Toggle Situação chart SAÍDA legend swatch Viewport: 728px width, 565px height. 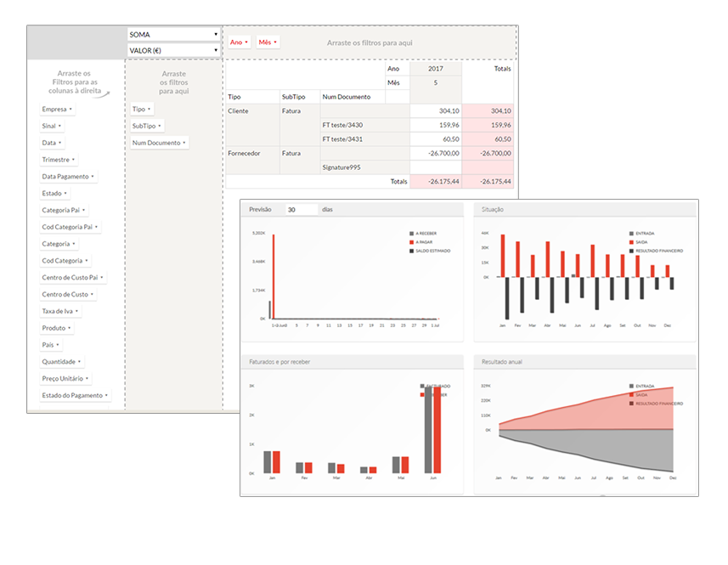pyautogui.click(x=631, y=242)
